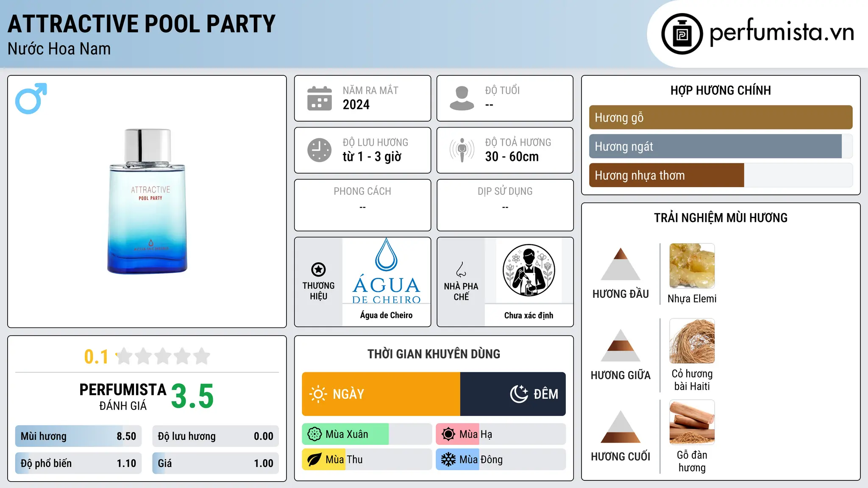Select the Ngày daytime segment
This screenshot has width=868, height=488.
point(381,394)
